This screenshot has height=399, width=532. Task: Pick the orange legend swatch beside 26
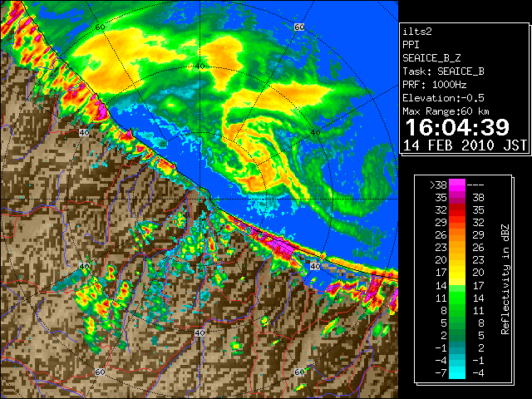click(457, 235)
